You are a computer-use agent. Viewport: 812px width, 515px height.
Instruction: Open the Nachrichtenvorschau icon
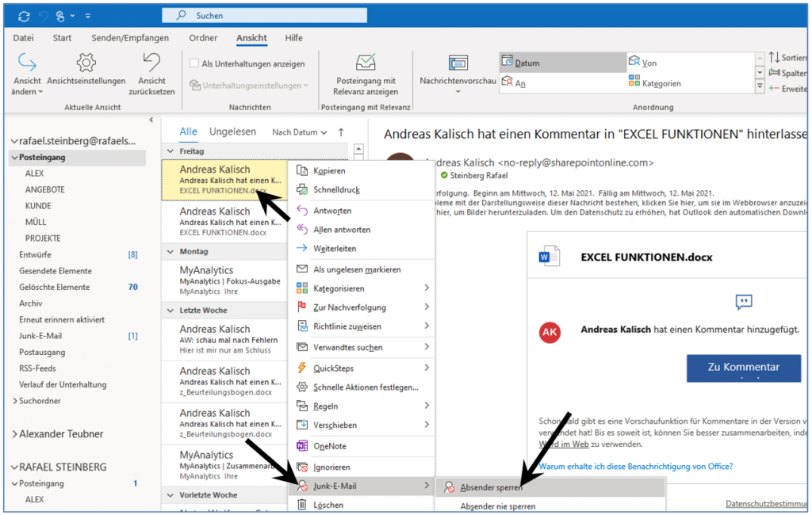click(458, 63)
